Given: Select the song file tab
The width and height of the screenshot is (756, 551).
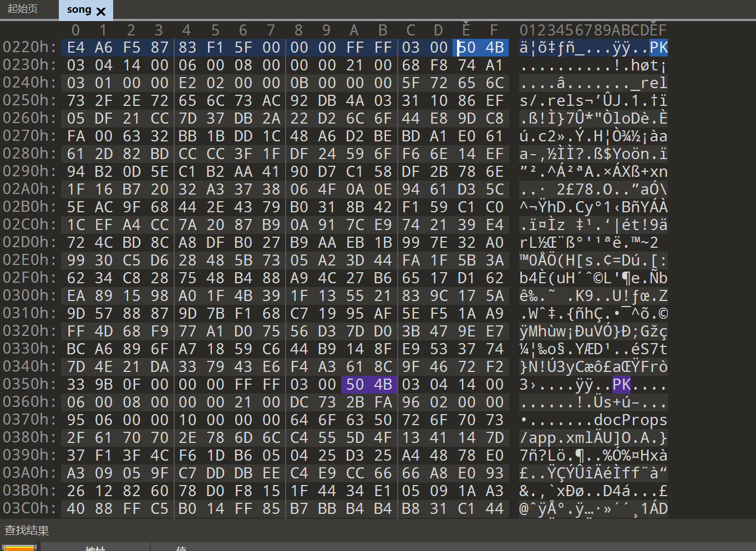Looking at the screenshot, I should click(x=79, y=10).
